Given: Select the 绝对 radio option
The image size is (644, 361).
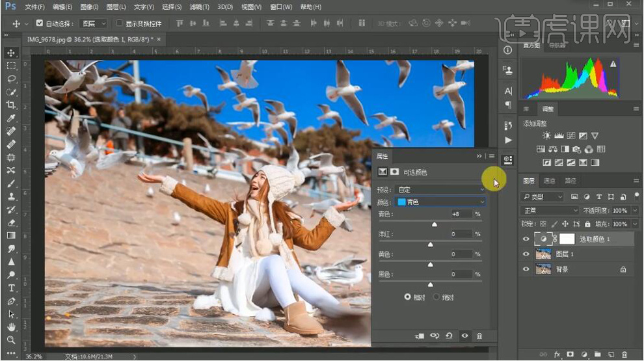Looking at the screenshot, I should point(436,297).
